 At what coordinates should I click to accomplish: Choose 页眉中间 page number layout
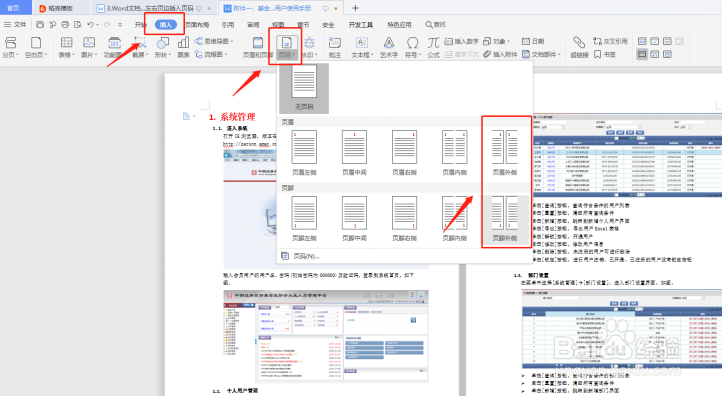tap(354, 153)
